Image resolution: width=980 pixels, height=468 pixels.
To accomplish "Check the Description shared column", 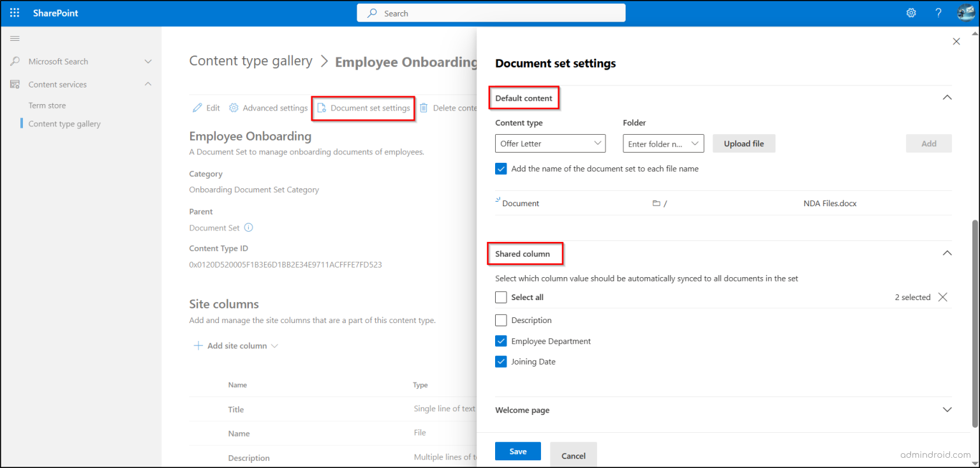I will tap(501, 320).
